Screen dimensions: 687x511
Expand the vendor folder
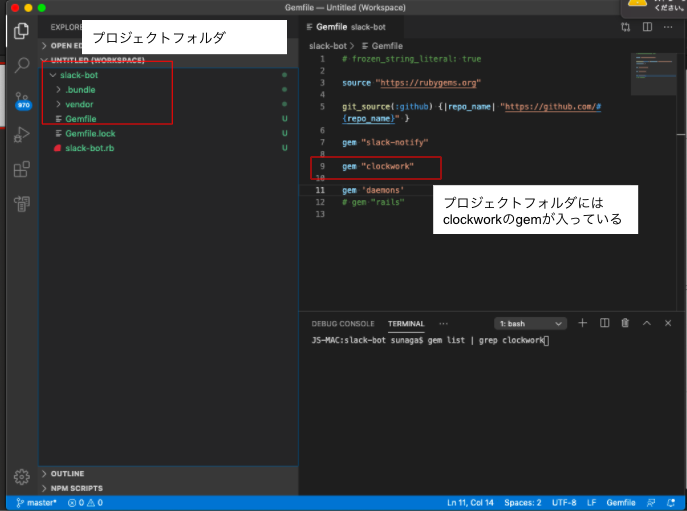pyautogui.click(x=58, y=104)
